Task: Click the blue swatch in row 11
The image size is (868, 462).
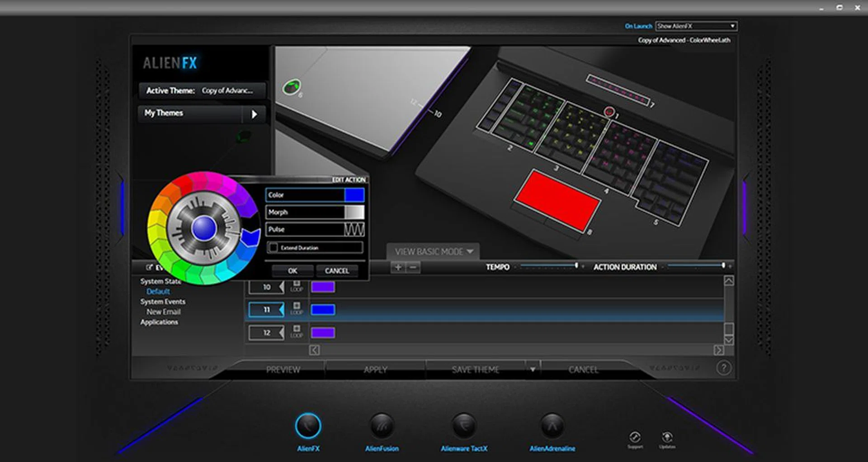Action: pos(323,310)
